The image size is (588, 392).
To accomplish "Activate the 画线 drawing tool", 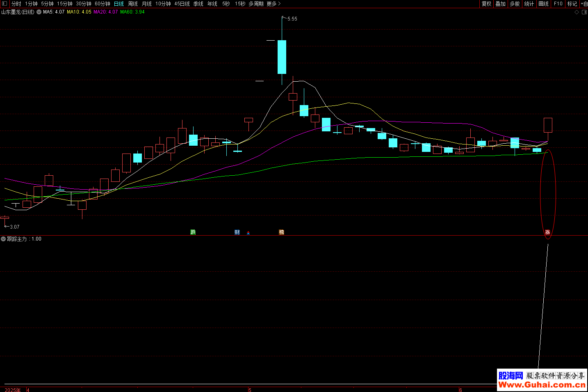I will [x=543, y=4].
